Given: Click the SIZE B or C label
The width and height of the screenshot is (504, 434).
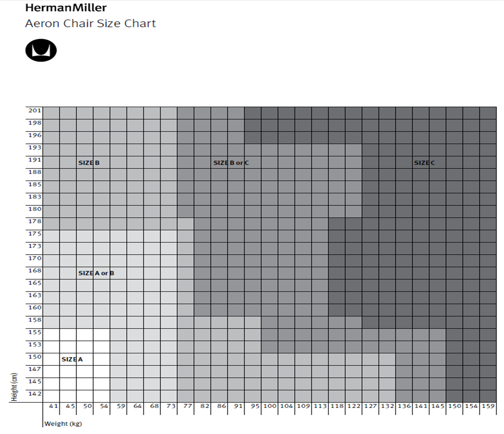Looking at the screenshot, I should (231, 163).
